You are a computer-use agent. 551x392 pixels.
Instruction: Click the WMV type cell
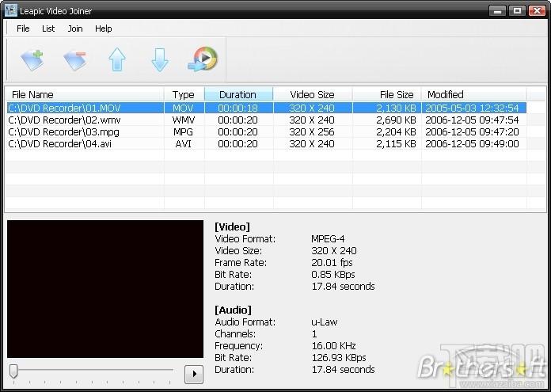point(183,120)
